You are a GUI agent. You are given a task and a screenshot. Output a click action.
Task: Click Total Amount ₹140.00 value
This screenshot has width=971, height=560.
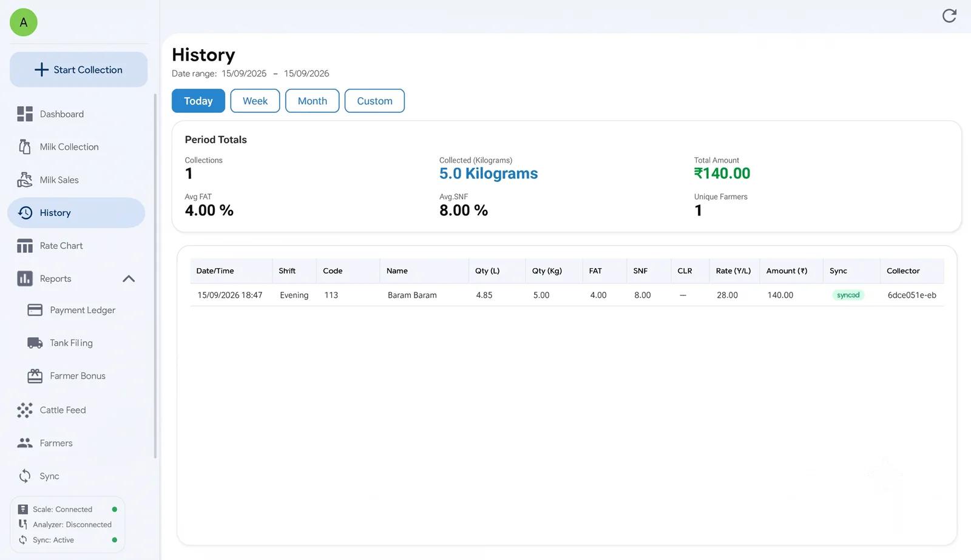pos(722,174)
